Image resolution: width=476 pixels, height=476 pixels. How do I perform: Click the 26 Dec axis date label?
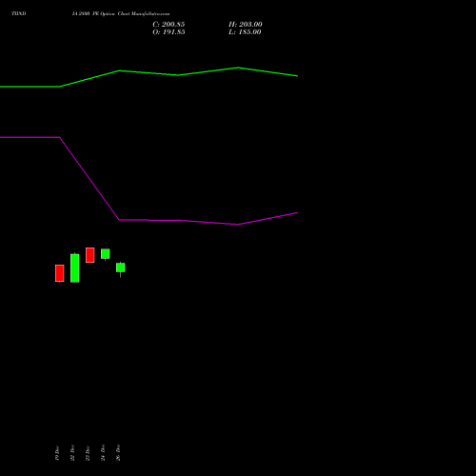(118, 453)
